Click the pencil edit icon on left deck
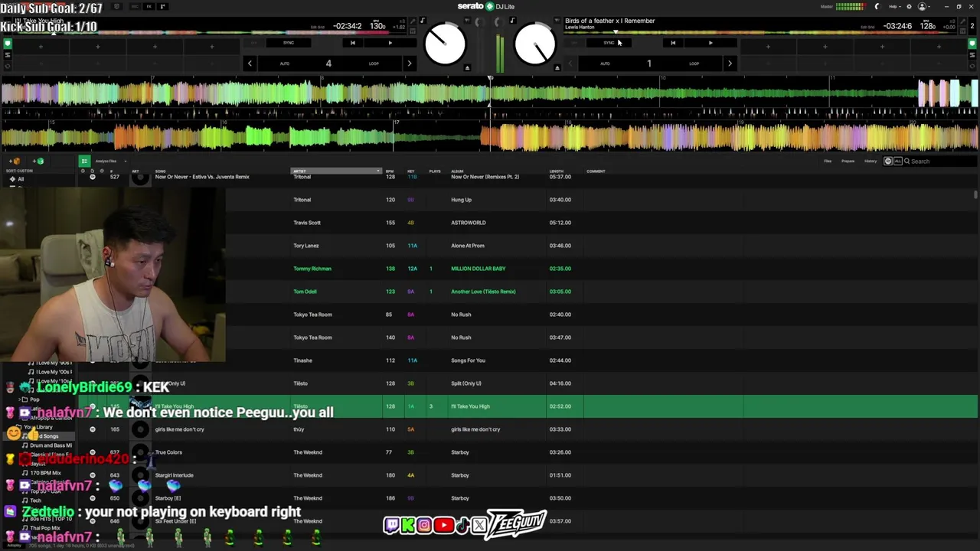 tap(413, 21)
